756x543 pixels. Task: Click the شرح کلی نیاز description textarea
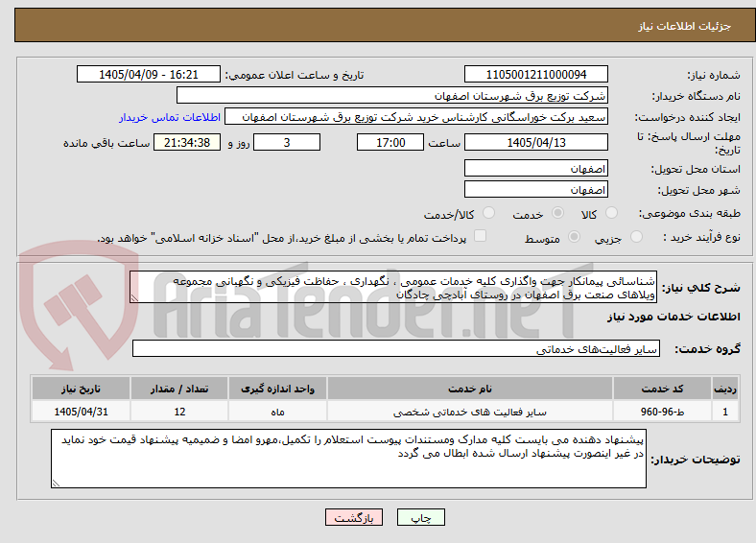click(x=393, y=287)
